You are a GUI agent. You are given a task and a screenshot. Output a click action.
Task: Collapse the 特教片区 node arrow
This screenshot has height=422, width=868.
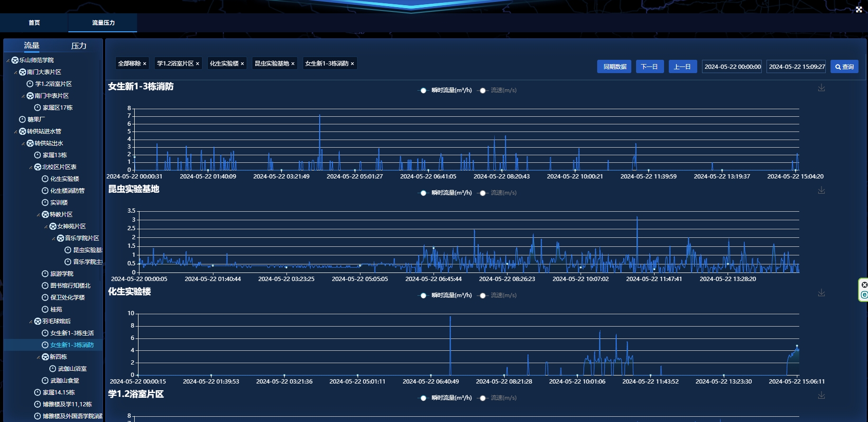coord(38,215)
